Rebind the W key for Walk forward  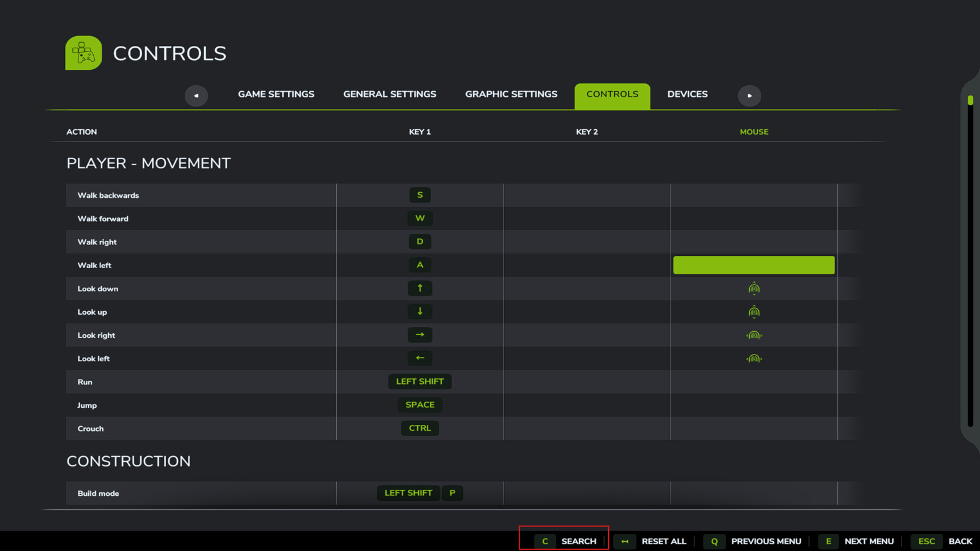[420, 219]
